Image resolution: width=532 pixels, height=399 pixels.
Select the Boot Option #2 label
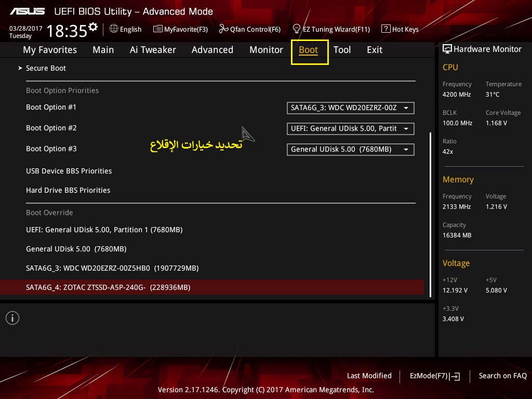pos(51,128)
